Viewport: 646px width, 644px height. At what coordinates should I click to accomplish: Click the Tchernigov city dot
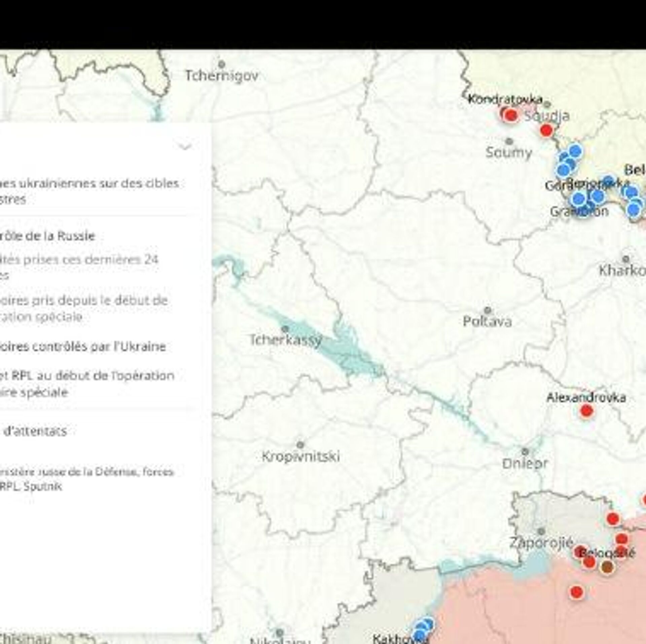coord(221,64)
